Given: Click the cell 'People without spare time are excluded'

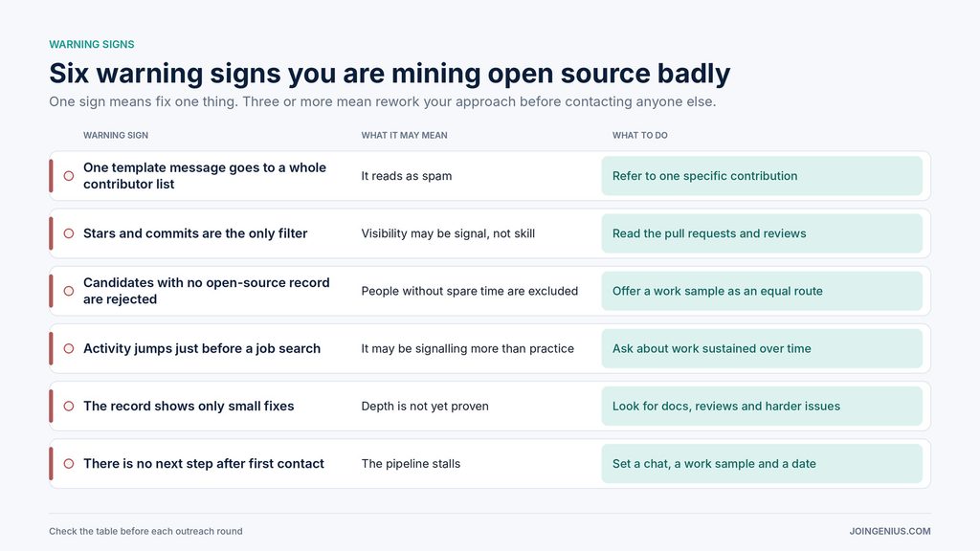Looking at the screenshot, I should 469,291.
